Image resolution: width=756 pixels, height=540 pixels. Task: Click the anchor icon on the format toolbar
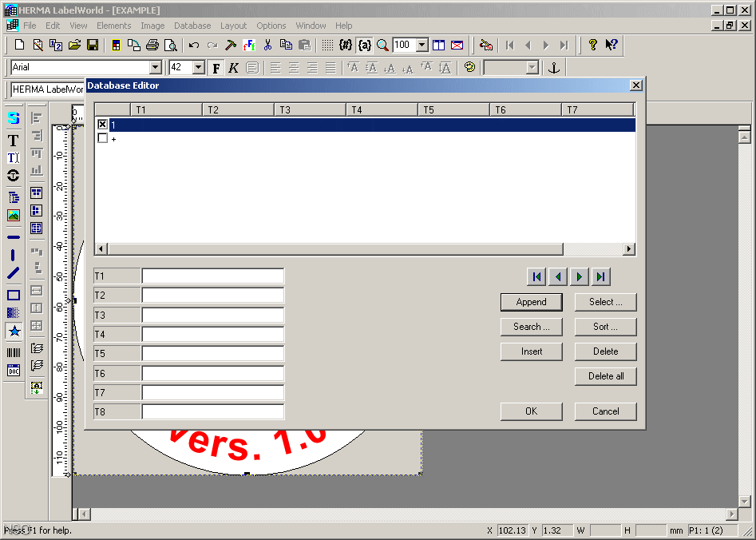[x=553, y=67]
